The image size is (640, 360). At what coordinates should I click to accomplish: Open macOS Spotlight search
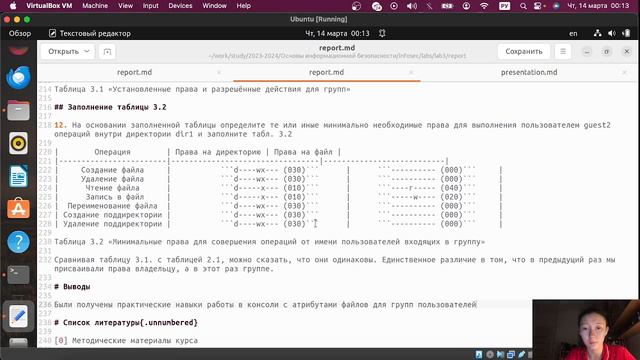coord(523,6)
